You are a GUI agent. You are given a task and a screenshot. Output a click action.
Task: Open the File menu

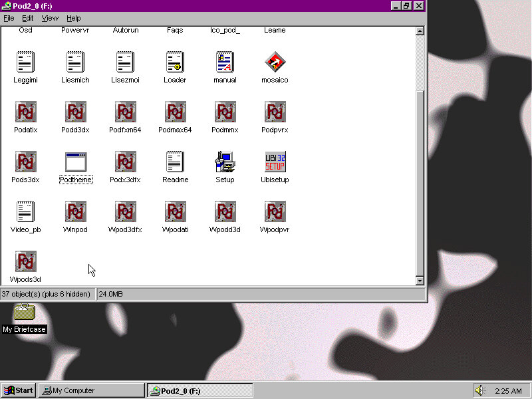(9, 18)
